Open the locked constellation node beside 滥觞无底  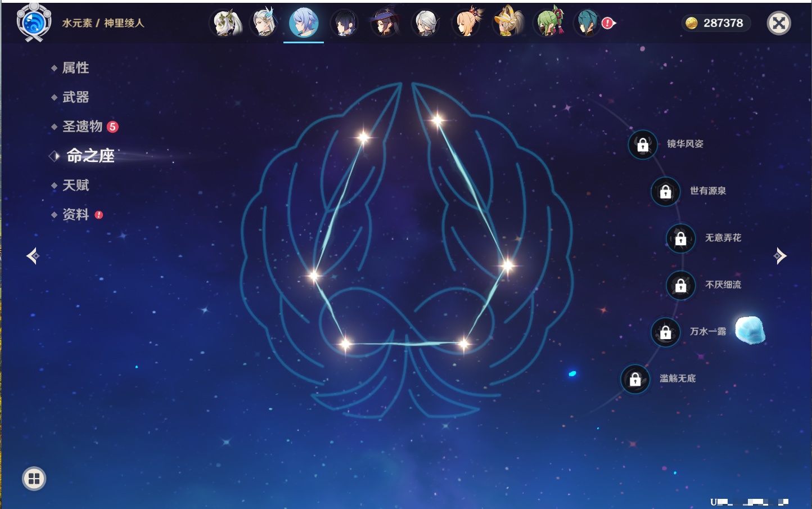tap(635, 380)
